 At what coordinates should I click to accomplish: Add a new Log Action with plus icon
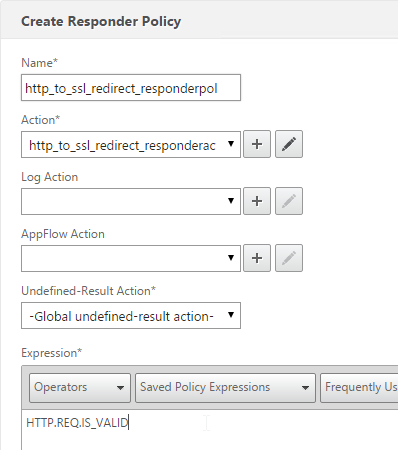tap(257, 201)
